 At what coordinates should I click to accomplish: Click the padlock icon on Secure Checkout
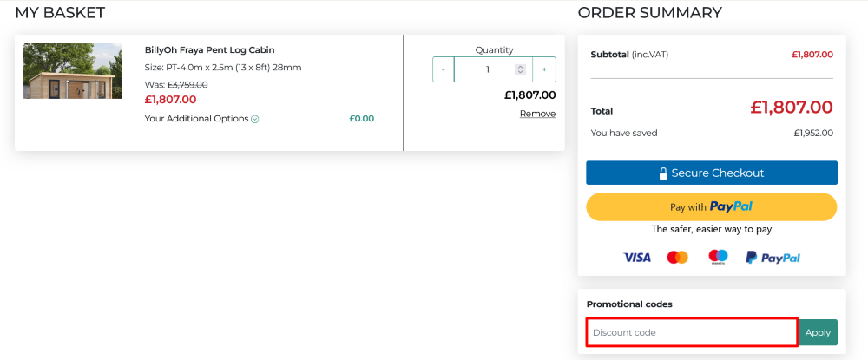coord(663,173)
